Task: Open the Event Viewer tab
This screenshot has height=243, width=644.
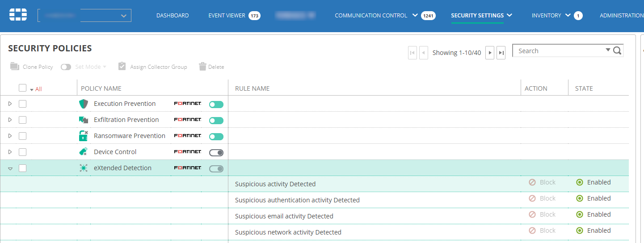Action: click(x=227, y=15)
